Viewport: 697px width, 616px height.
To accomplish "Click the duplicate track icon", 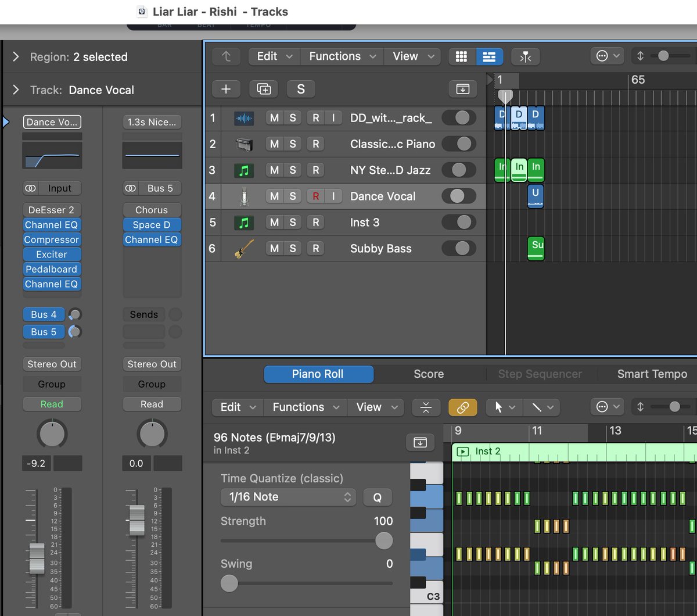I will click(264, 89).
